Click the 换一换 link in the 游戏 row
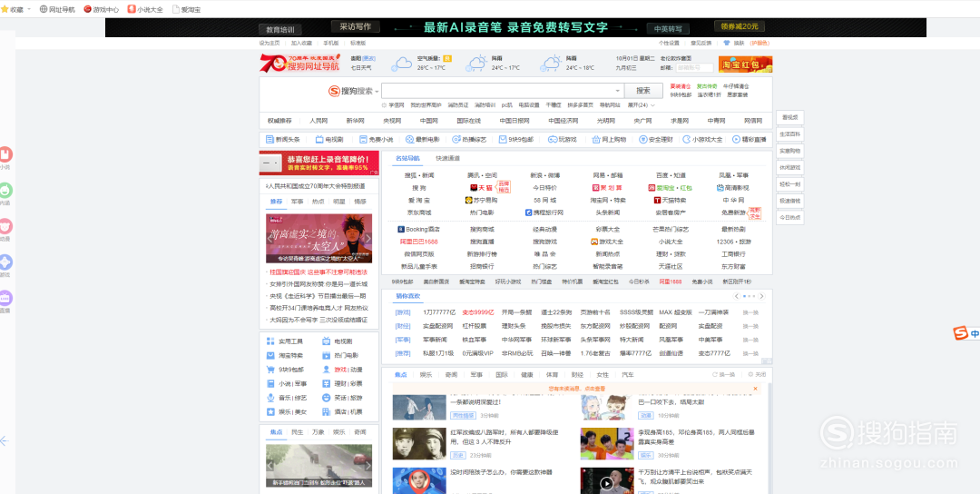 tap(750, 312)
